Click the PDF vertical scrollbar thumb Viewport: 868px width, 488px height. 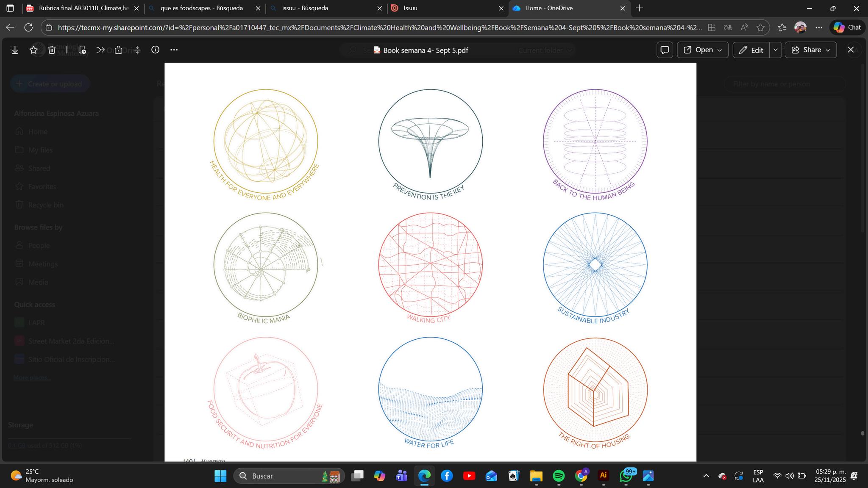862,433
